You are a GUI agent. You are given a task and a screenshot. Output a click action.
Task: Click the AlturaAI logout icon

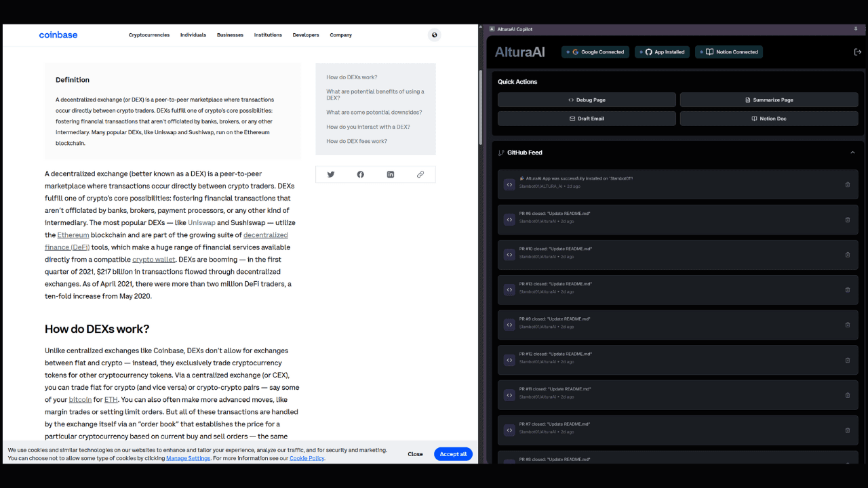857,52
